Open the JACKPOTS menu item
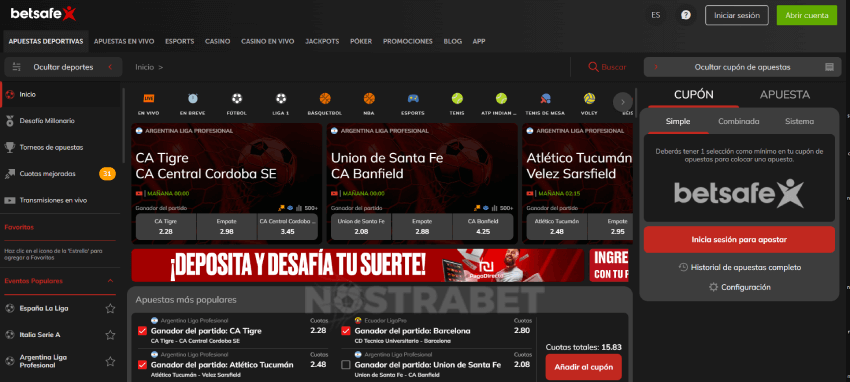Image resolution: width=850 pixels, height=382 pixels. click(x=322, y=41)
